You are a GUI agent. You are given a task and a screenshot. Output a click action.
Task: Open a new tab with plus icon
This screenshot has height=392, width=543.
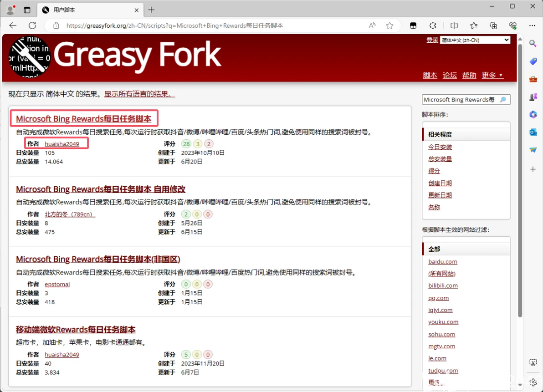click(151, 10)
